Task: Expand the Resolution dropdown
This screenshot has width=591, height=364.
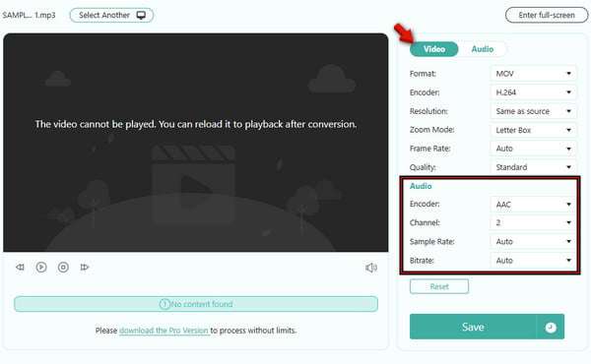Action: pyautogui.click(x=533, y=111)
